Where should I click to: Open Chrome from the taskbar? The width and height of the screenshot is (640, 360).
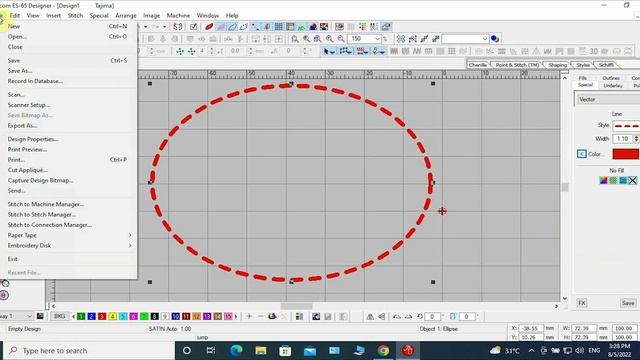tap(383, 350)
